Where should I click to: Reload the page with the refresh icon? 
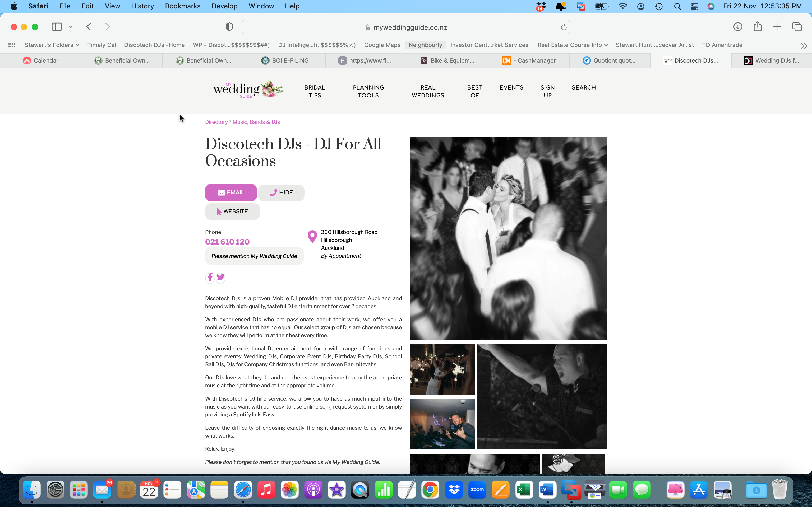pyautogui.click(x=563, y=27)
